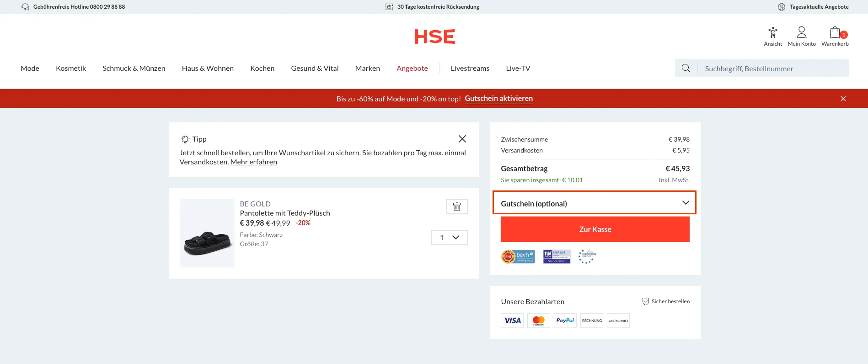Open the black sandal product thumbnail
The image size is (868, 364).
(207, 233)
